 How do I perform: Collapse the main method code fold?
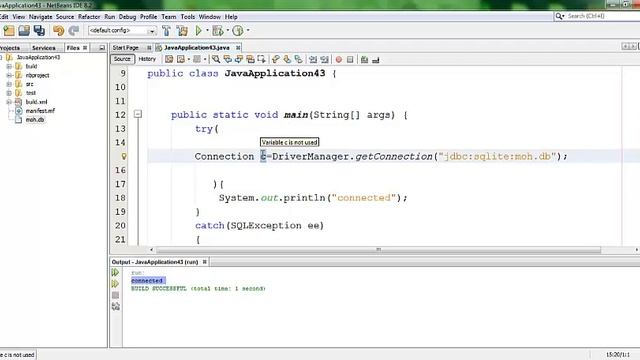138,114
